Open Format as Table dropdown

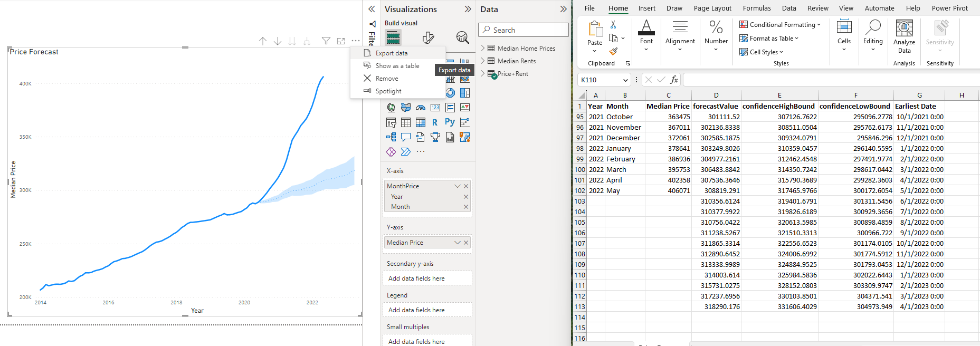(769, 38)
